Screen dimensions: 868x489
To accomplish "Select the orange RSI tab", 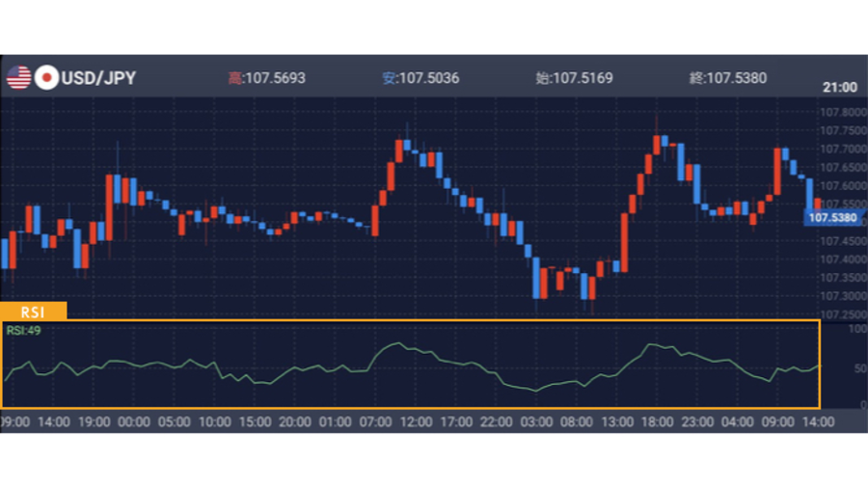I will [34, 311].
